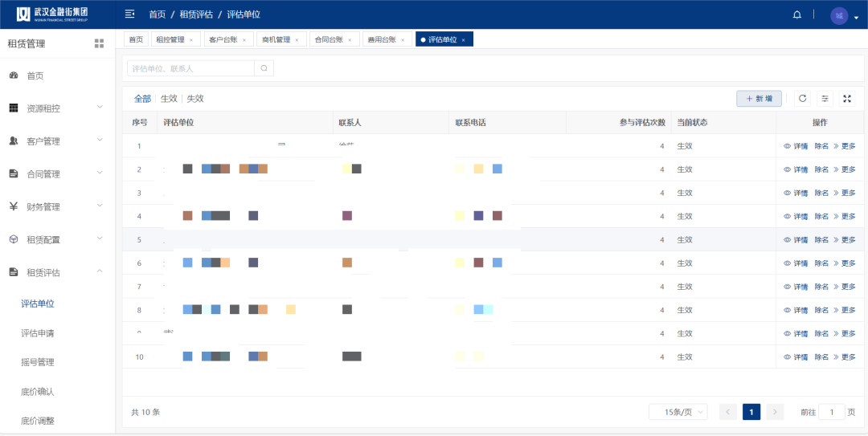
Task: Click the 合同管理 document icon in the sidebar
Action: pos(14,173)
